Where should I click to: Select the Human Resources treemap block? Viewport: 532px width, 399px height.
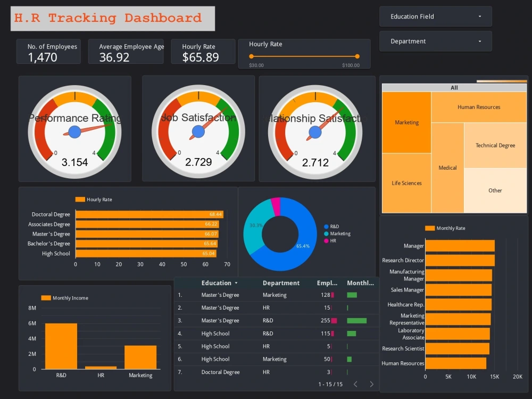click(478, 107)
